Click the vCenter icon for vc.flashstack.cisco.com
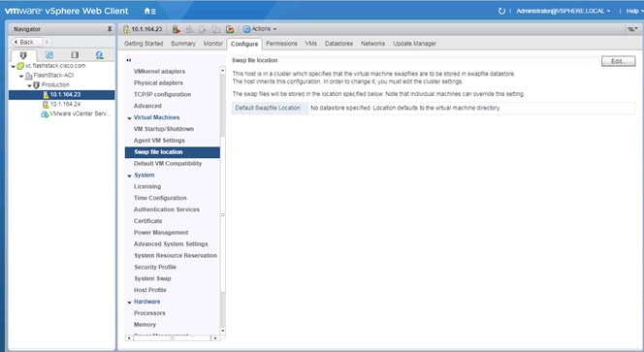The height and width of the screenshot is (352, 644). click(x=20, y=66)
